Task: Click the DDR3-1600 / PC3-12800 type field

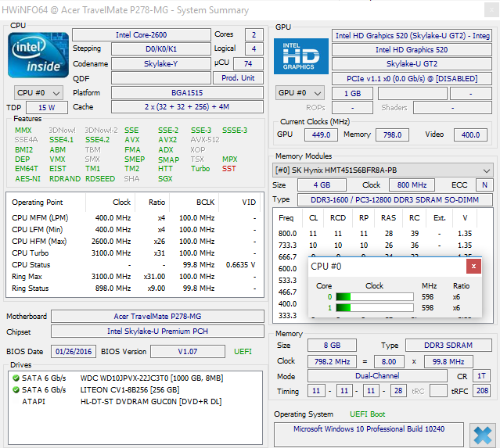Action: [x=395, y=200]
